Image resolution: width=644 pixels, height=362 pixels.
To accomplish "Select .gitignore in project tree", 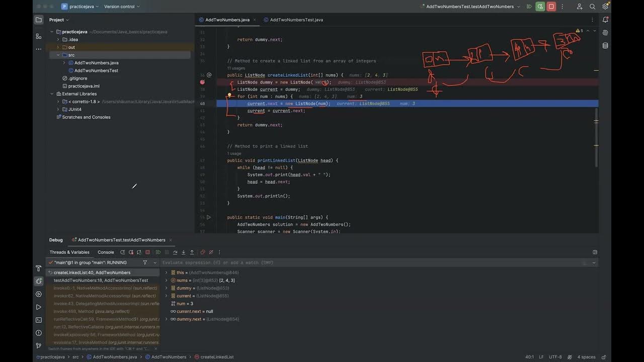I will 78,78.
